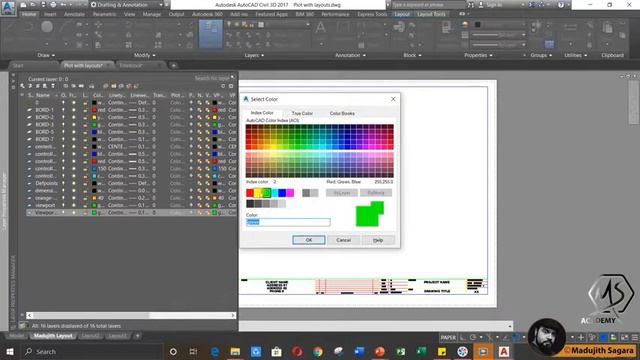Image resolution: width=640 pixels, height=360 pixels.
Task: Select the Defpoints layer row
Action: point(131,183)
